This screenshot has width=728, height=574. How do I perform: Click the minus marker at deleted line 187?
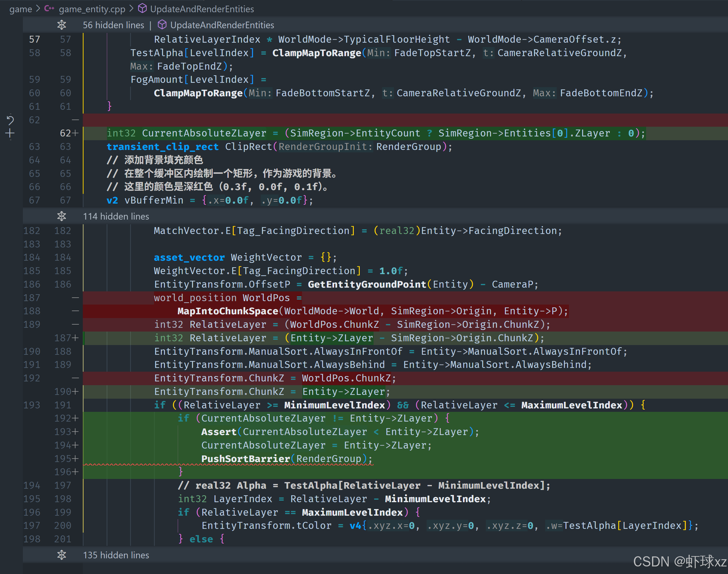pyautogui.click(x=75, y=298)
